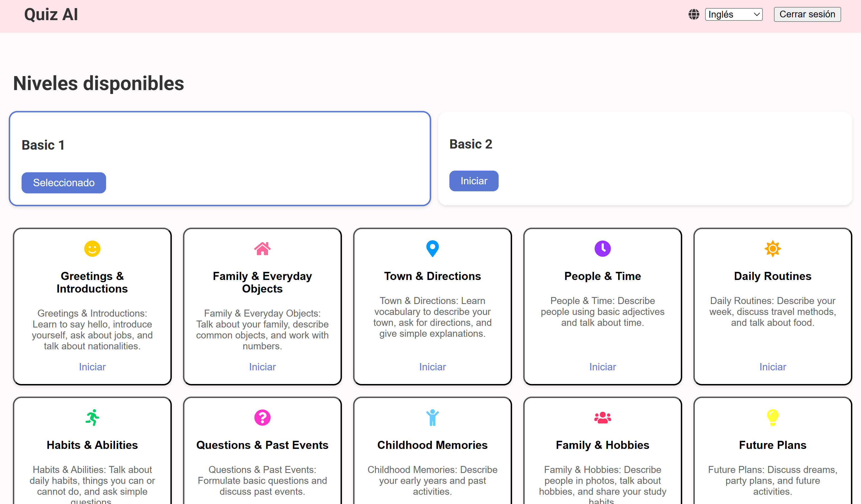The image size is (861, 504).
Task: Click the globe icon in the header
Action: coord(694,14)
